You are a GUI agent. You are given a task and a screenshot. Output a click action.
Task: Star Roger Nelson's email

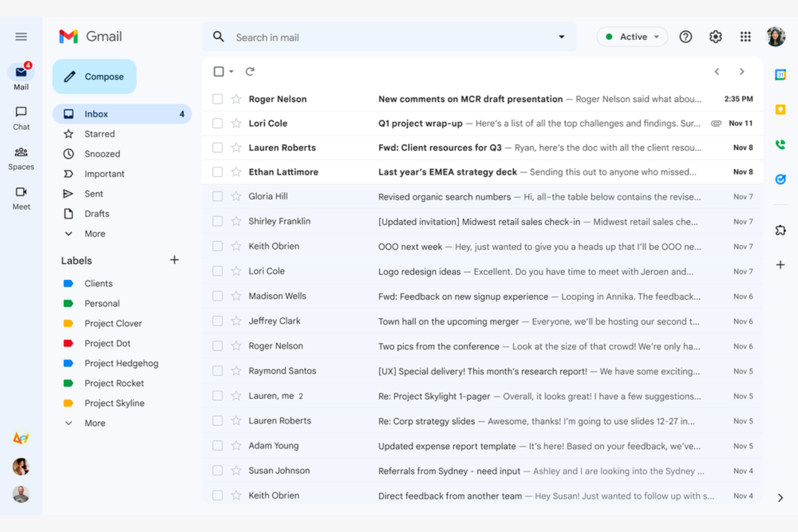pos(236,99)
